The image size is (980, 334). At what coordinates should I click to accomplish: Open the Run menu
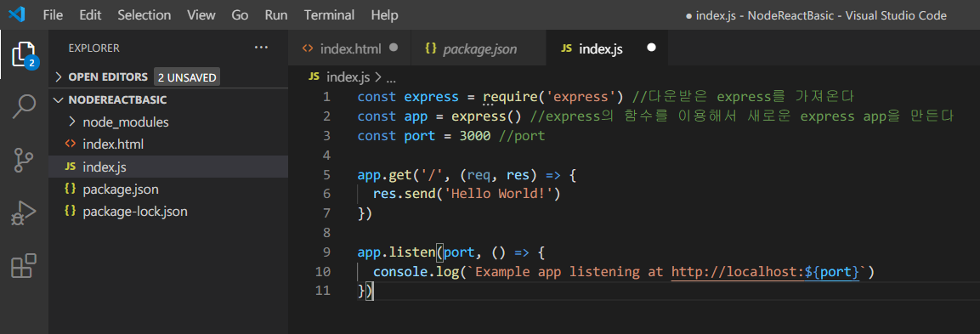pyautogui.click(x=276, y=15)
